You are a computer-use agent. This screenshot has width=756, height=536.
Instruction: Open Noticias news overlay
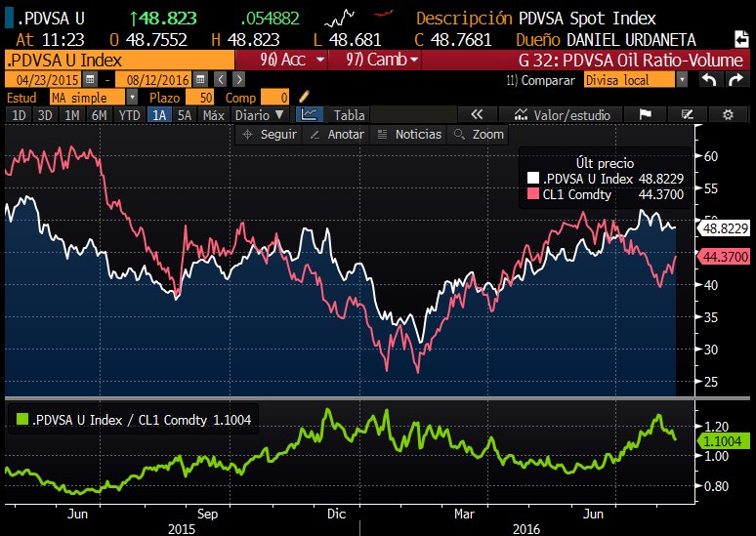click(x=409, y=135)
